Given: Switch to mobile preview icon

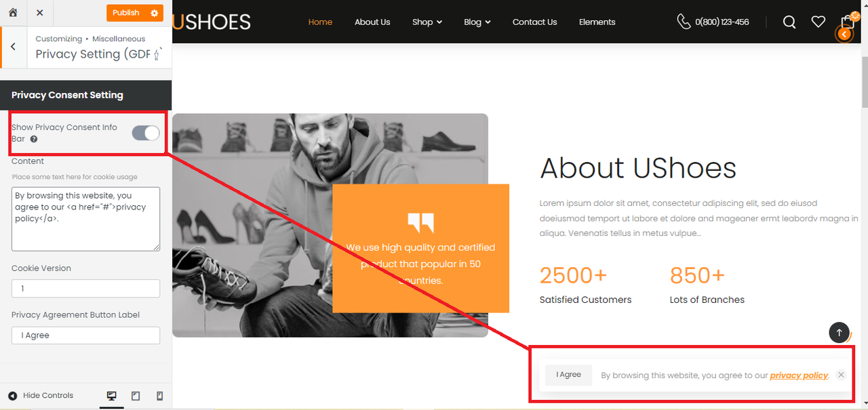Looking at the screenshot, I should point(160,396).
